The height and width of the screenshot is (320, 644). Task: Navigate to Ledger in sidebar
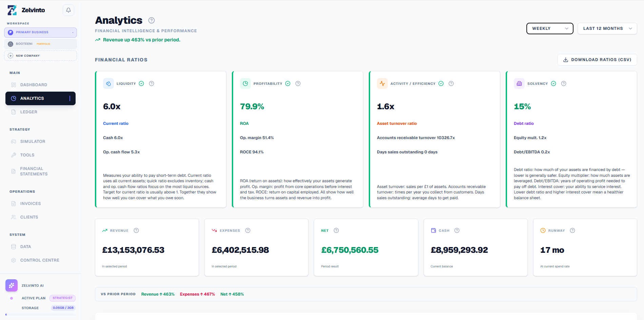tap(29, 112)
